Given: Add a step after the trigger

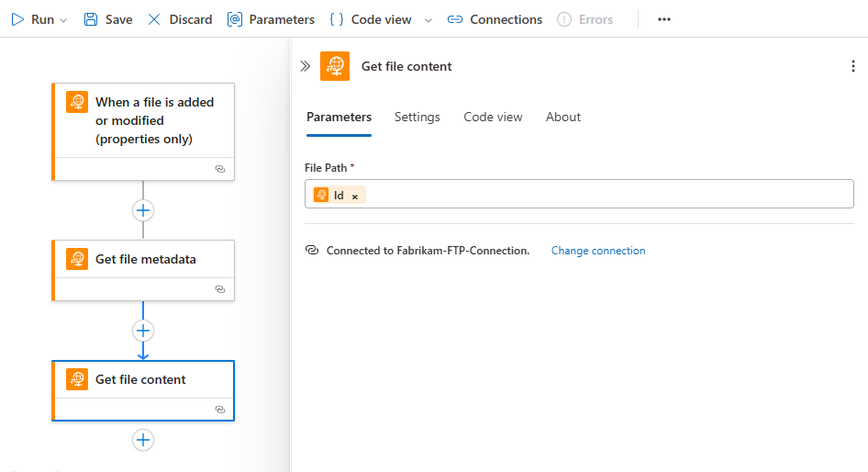Looking at the screenshot, I should (143, 210).
